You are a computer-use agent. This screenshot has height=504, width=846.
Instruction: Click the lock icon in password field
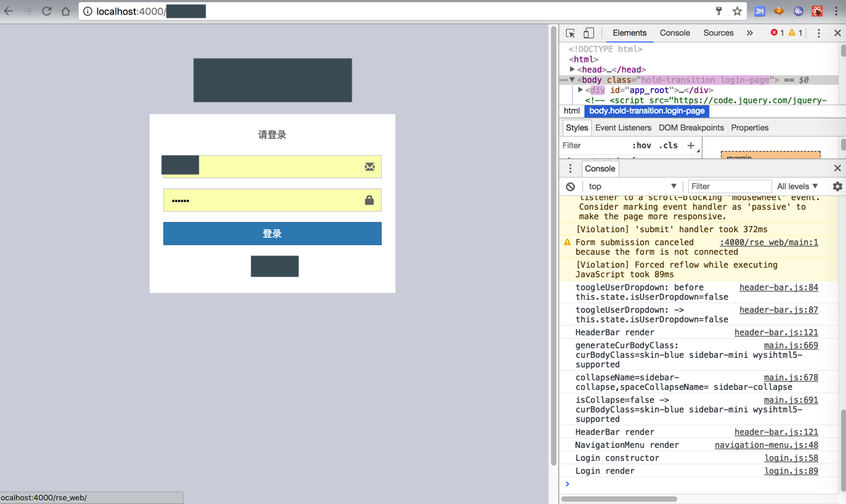pyautogui.click(x=369, y=200)
